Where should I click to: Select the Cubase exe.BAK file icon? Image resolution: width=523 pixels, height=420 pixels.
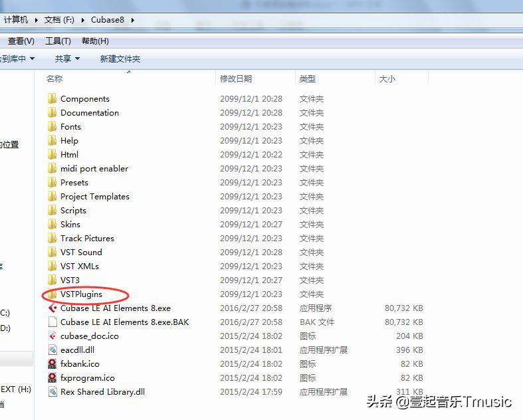[52, 322]
